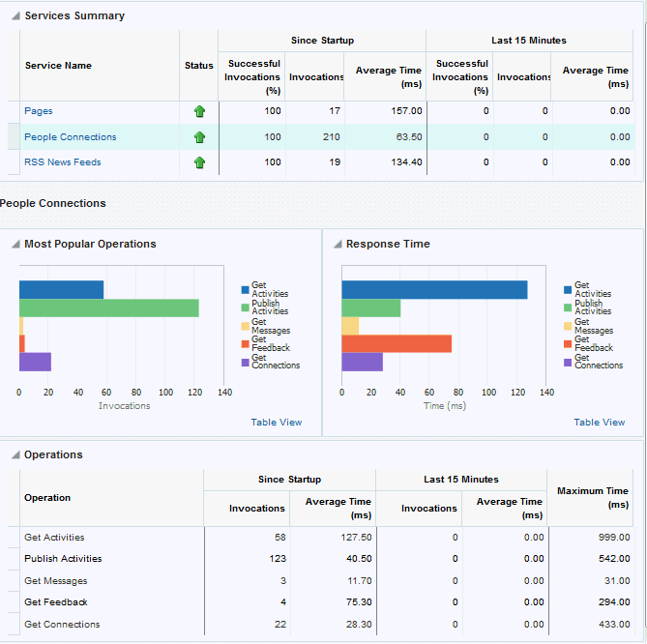647x644 pixels.
Task: Select the Get Activities operation row
Action: click(320, 537)
